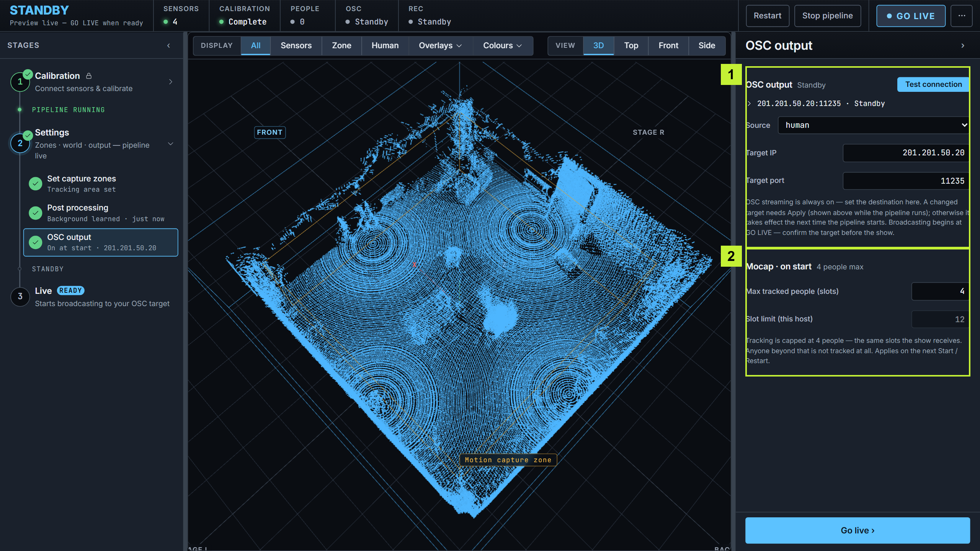
Task: Select the Set capture zones step
Action: point(101,184)
